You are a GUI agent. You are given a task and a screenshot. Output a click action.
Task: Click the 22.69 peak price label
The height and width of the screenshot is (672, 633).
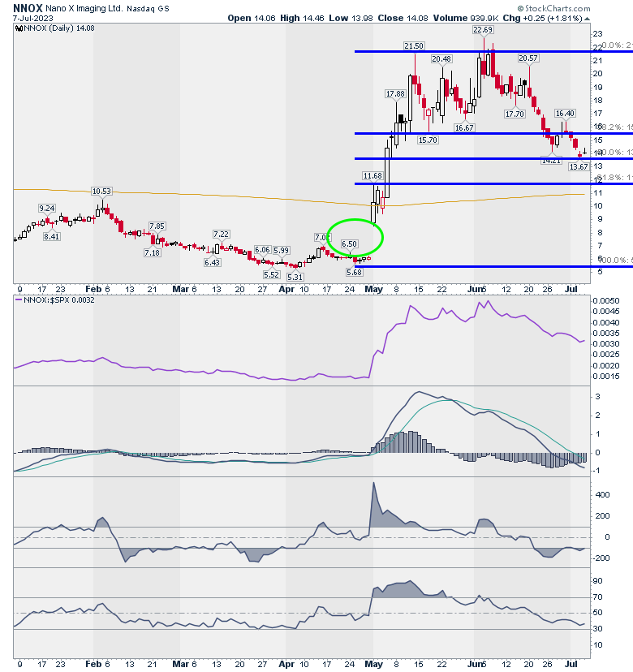pos(483,30)
